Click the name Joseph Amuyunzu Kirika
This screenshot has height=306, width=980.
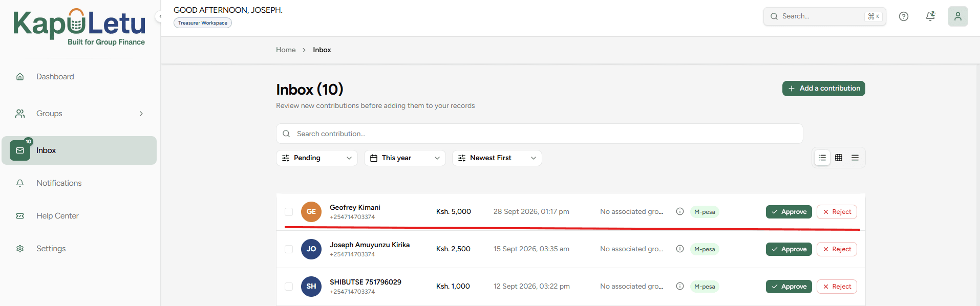click(x=370, y=245)
